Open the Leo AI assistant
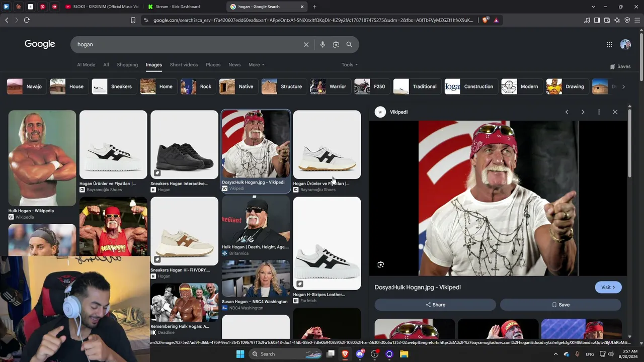Screen dimensions: 644x362 [617, 20]
